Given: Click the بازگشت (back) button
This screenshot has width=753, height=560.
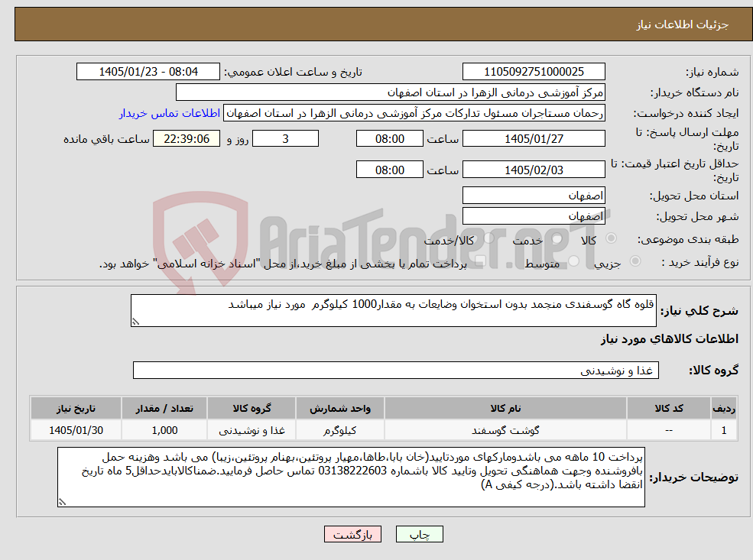Looking at the screenshot, I should pyautogui.click(x=352, y=534).
